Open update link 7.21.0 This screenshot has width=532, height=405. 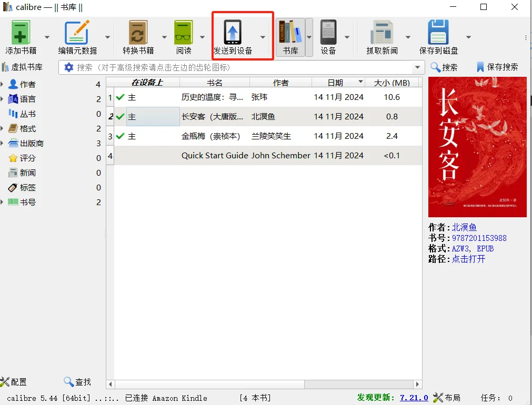(414, 398)
